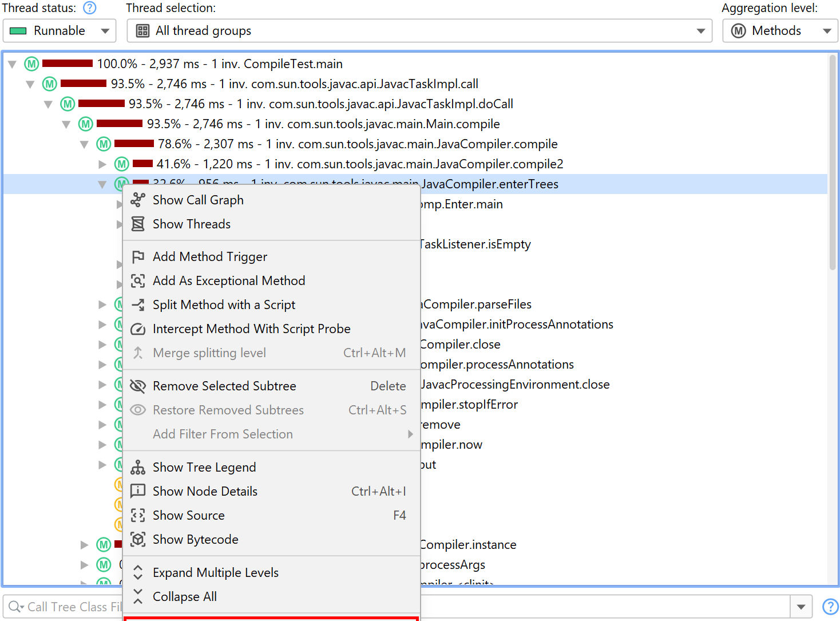Open the All thread groups dropdown

click(419, 31)
